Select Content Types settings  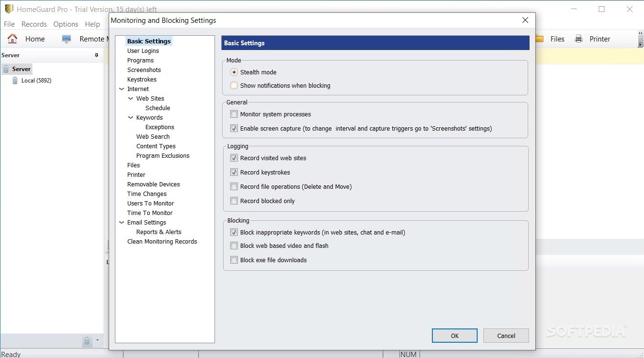point(156,146)
